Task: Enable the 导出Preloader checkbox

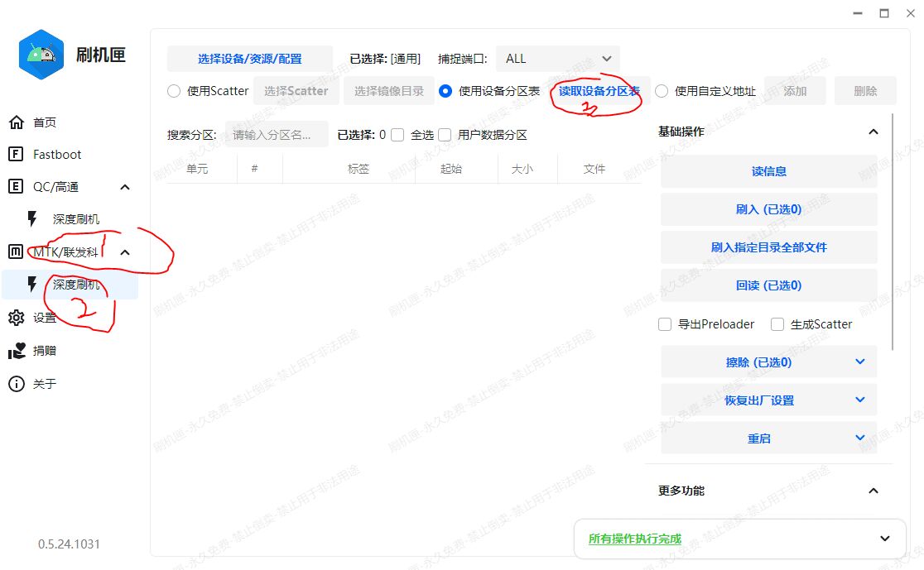Action: [665, 324]
